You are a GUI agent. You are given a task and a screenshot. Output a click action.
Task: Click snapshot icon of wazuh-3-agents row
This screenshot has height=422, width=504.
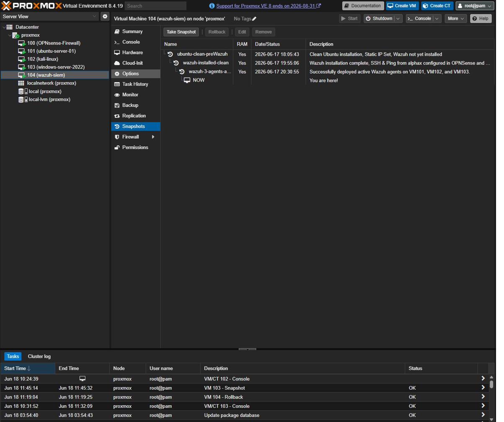click(182, 72)
